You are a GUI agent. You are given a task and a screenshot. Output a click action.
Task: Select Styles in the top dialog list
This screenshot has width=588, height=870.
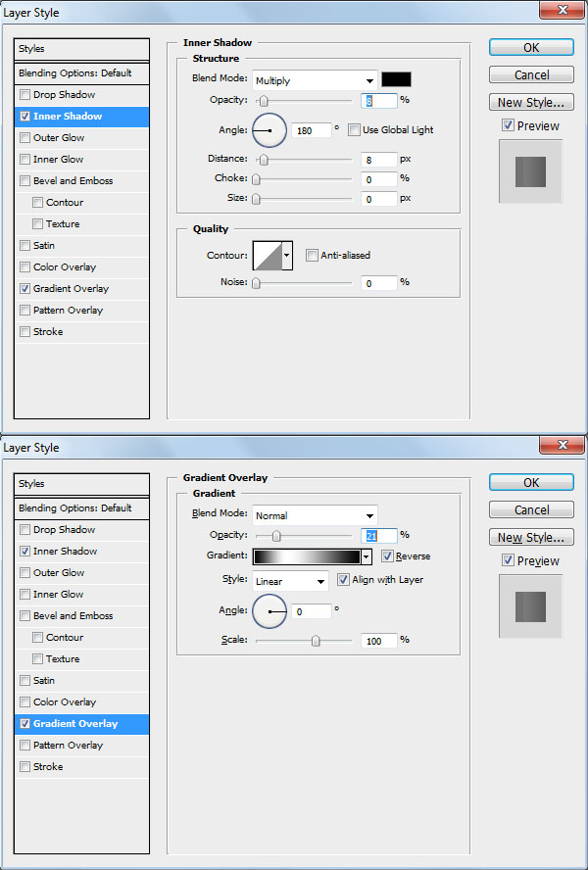(x=81, y=49)
